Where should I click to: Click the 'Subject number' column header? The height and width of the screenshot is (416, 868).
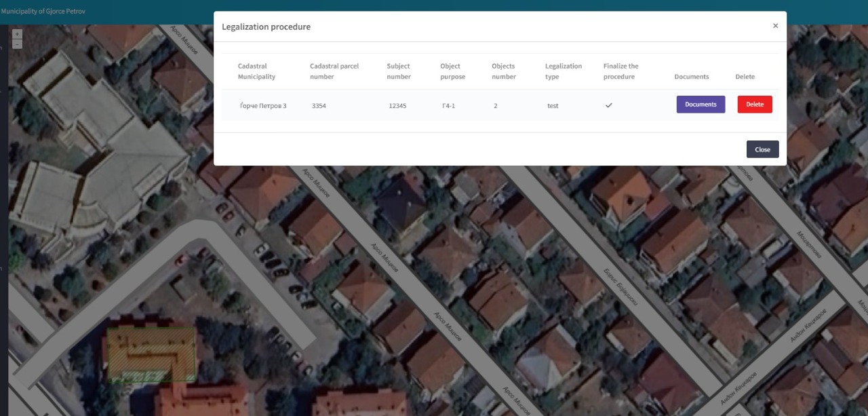click(399, 71)
